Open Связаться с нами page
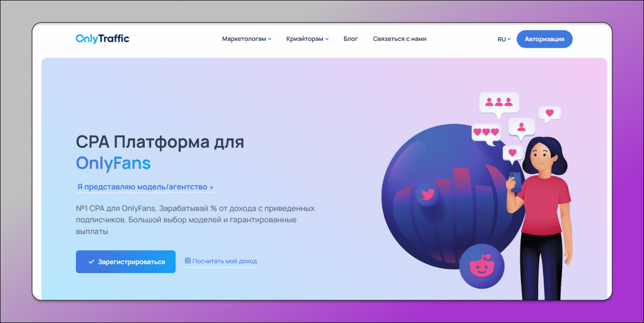Viewport: 644px width, 323px height. point(399,39)
